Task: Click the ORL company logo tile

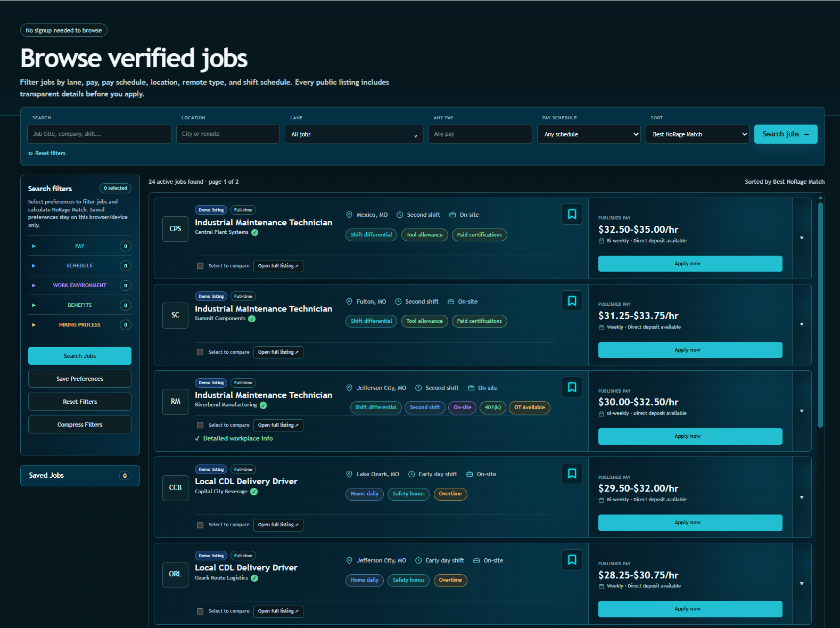Action: (175, 574)
